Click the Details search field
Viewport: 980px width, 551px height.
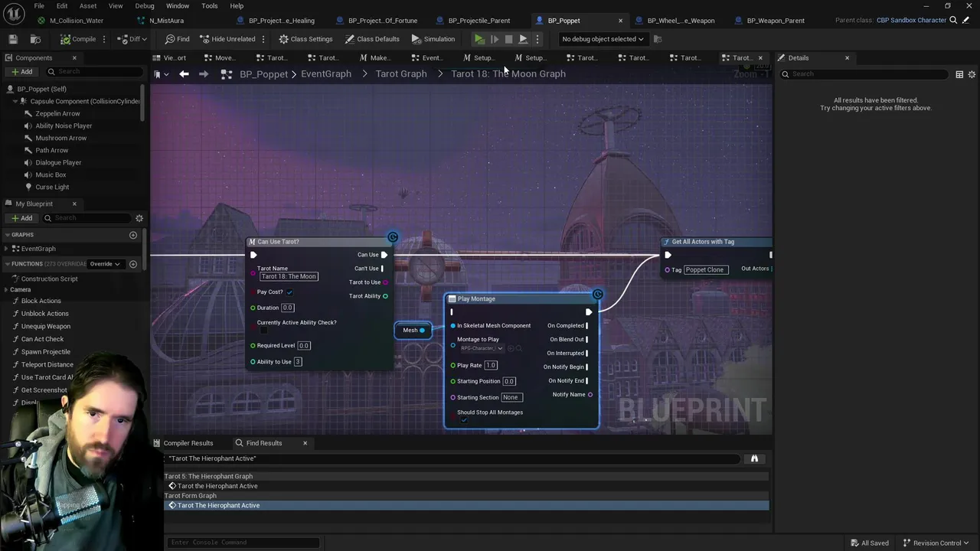[x=865, y=74]
